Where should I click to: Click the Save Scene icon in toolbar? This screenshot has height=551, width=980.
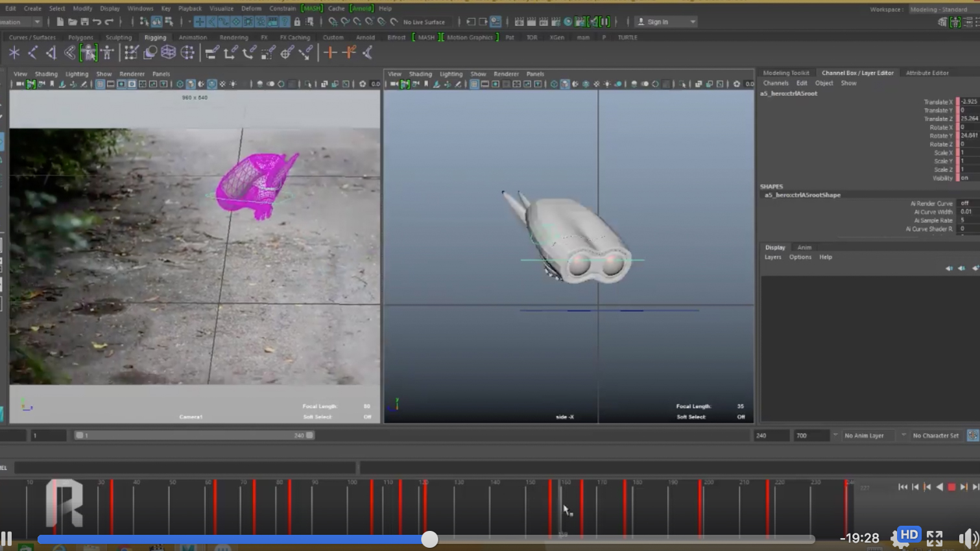click(84, 22)
